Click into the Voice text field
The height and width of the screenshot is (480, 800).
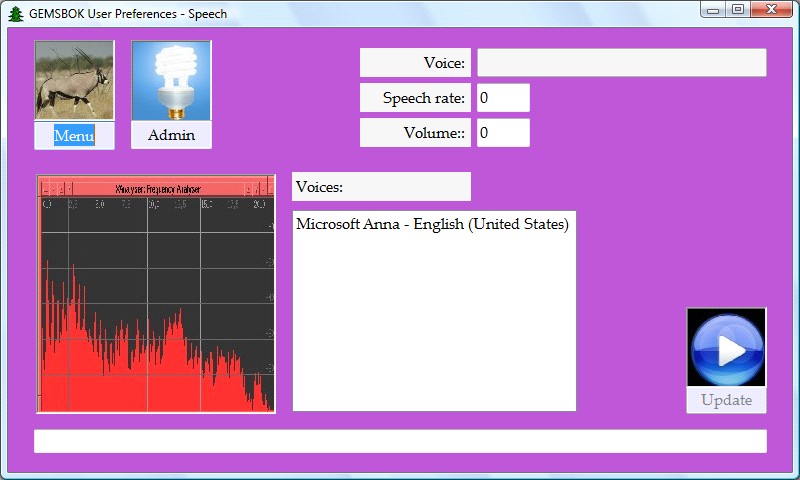621,63
